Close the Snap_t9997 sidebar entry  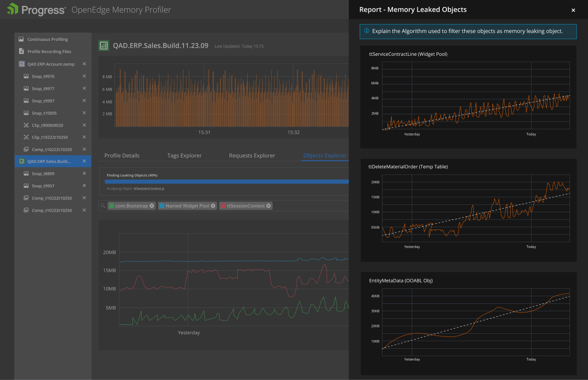tap(84, 101)
